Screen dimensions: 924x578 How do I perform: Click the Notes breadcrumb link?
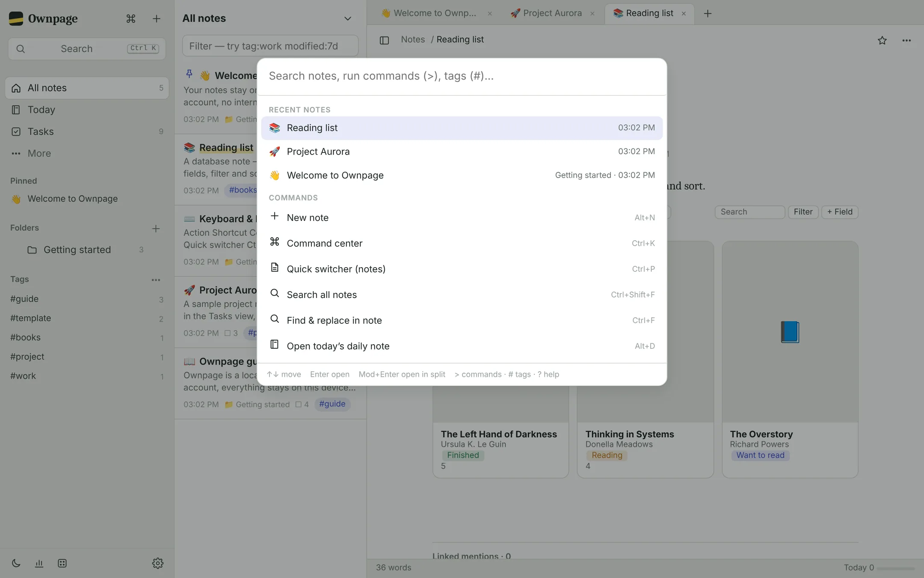pos(413,39)
